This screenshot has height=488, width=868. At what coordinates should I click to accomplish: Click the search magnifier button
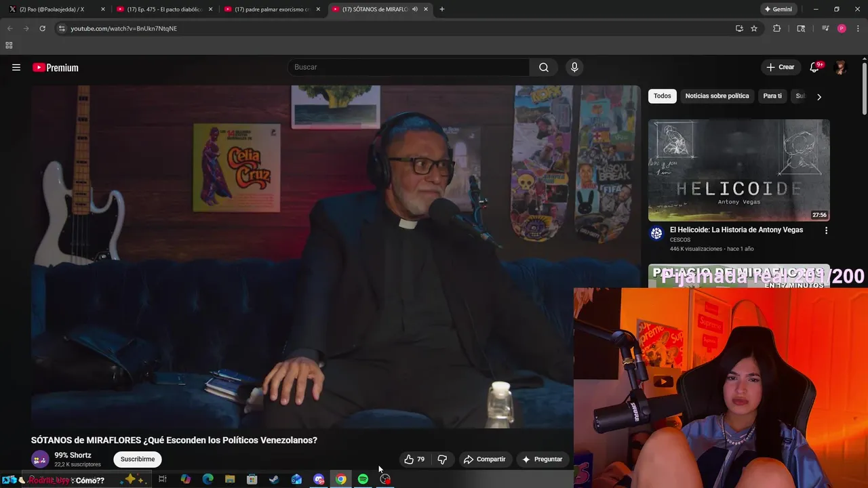coord(544,67)
